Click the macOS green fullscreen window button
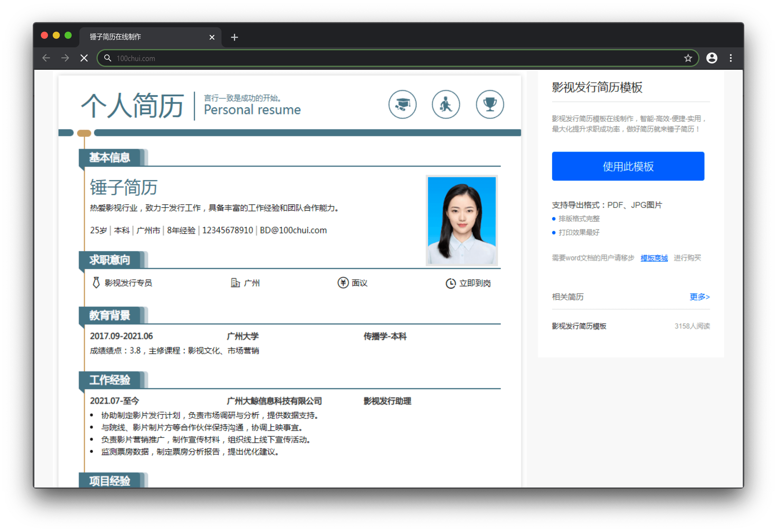Screen dimensions: 777x532 pos(68,36)
